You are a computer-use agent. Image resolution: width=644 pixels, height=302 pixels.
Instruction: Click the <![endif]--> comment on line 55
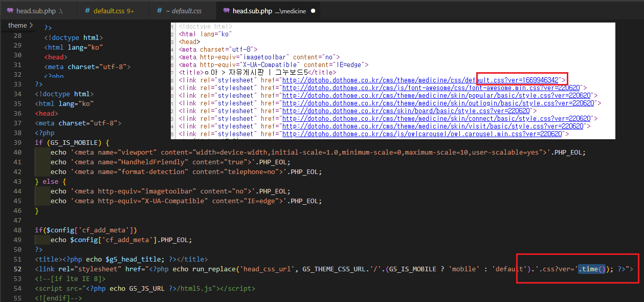(58, 298)
